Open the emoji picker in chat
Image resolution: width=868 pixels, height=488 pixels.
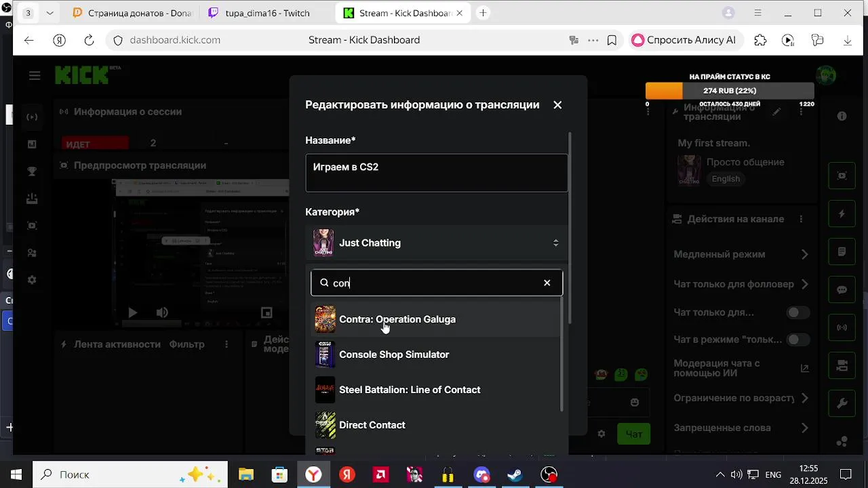click(635, 403)
